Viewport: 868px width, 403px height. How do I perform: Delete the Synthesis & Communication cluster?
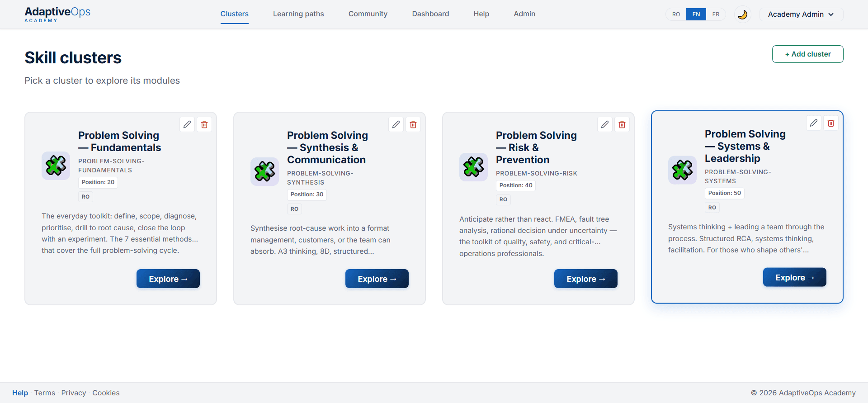413,124
